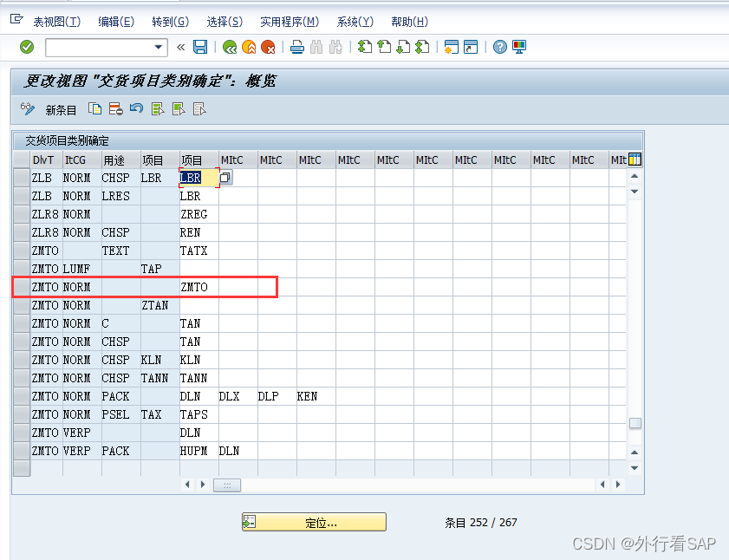Select row selector for ZMTO VERP PACK
Screen dimensions: 729x560
[x=21, y=451]
